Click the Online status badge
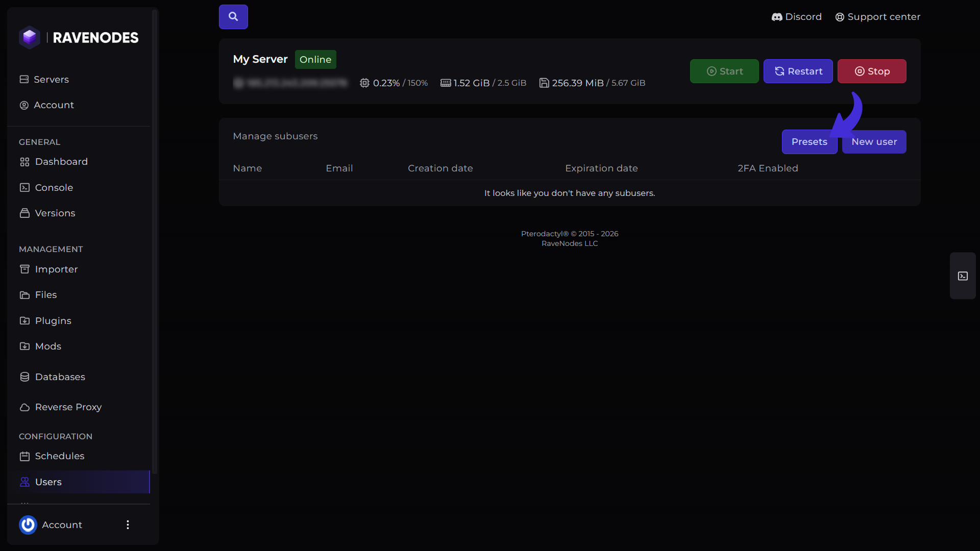 click(x=315, y=60)
